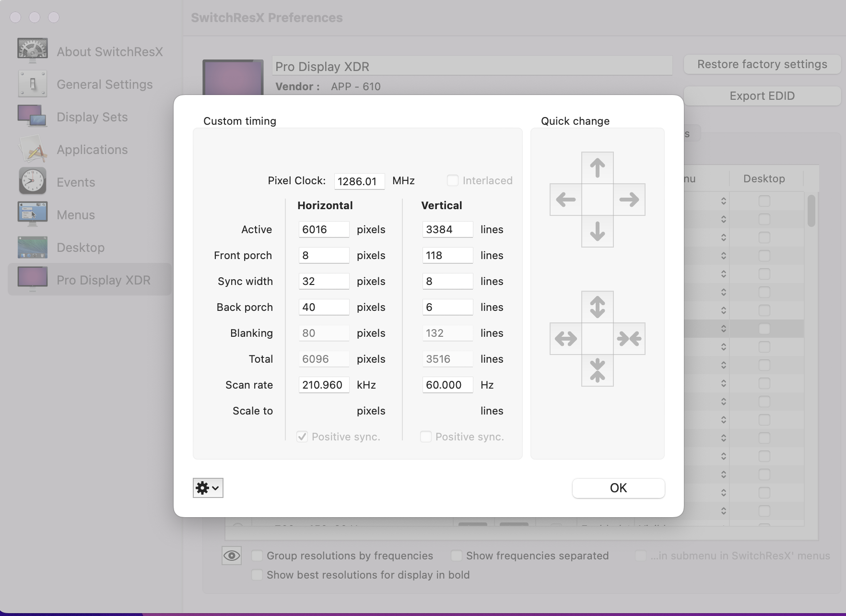Click the horizontal Blanking value 80
This screenshot has height=616, width=846.
tap(324, 333)
